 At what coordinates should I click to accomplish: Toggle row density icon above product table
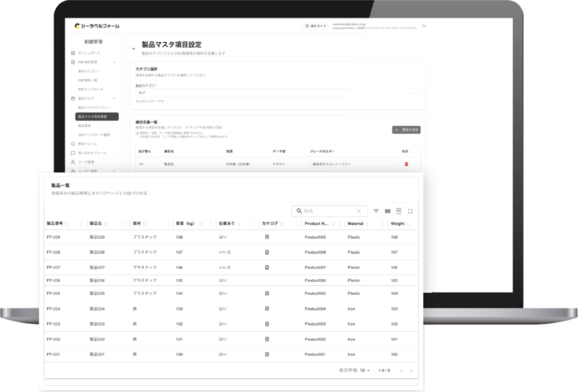pos(398,211)
